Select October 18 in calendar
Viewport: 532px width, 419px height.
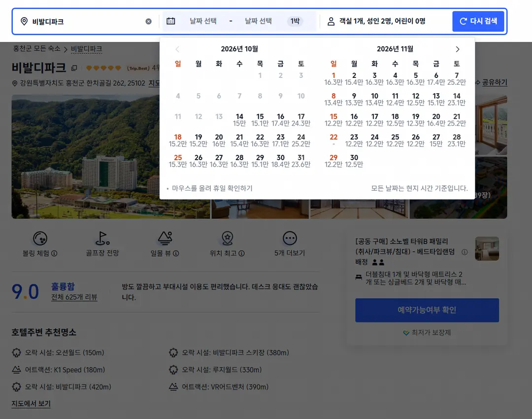coord(178,140)
